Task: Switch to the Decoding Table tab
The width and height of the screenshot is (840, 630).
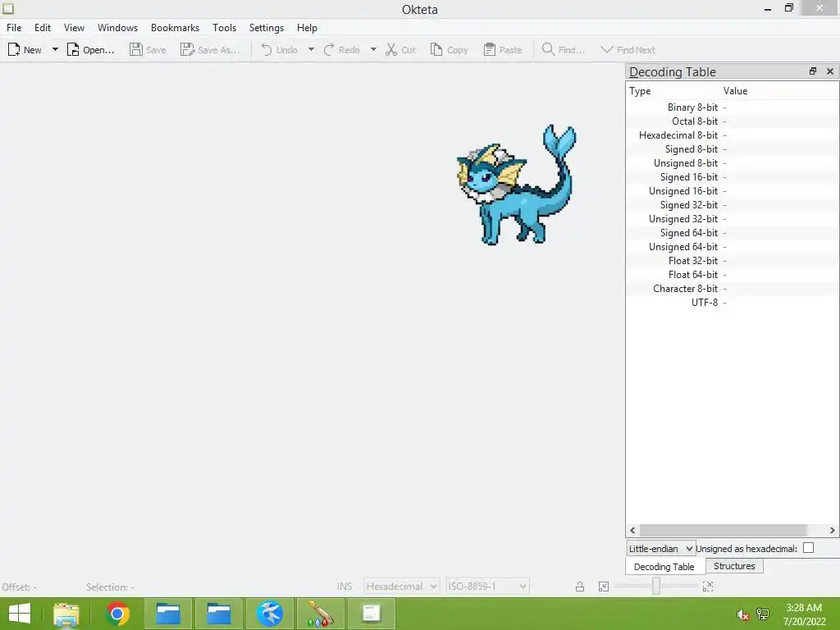Action: click(x=664, y=566)
